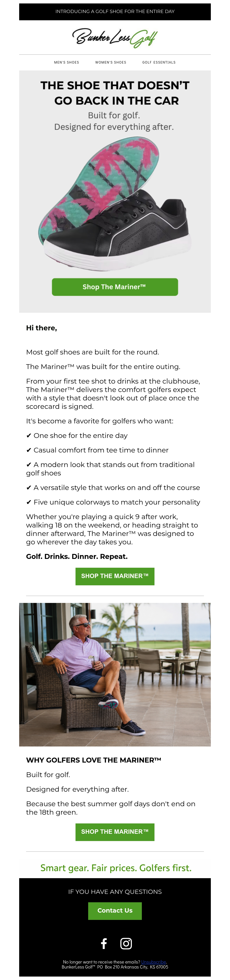This screenshot has height=980, width=230.
Task: Click Shop The Mariner below 'Golf. Drinks. Dinner. Repeat.'
Action: coord(115,576)
